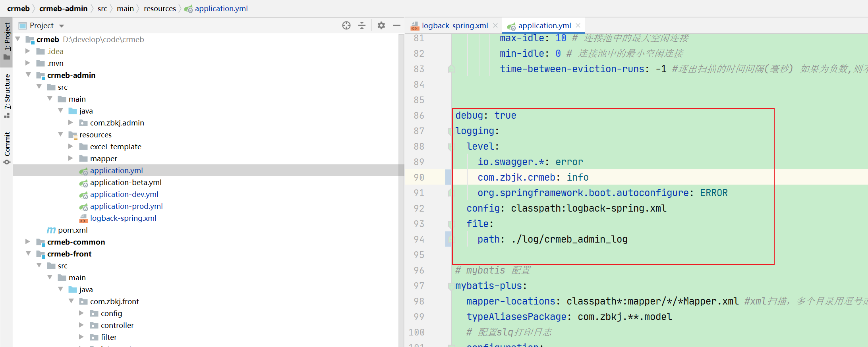Click the application-dev.yml Spring config icon
The image size is (868, 347).
[83, 195]
